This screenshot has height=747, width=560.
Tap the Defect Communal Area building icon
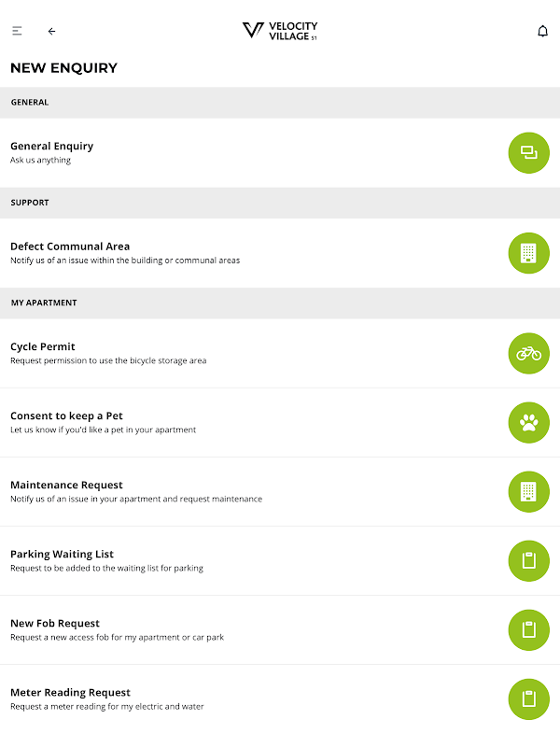pyautogui.click(x=528, y=253)
